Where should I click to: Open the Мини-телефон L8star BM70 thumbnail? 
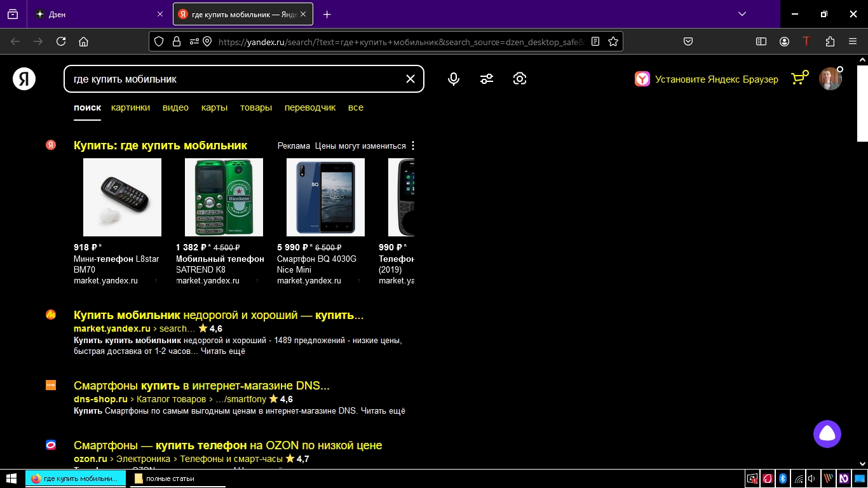(x=122, y=197)
